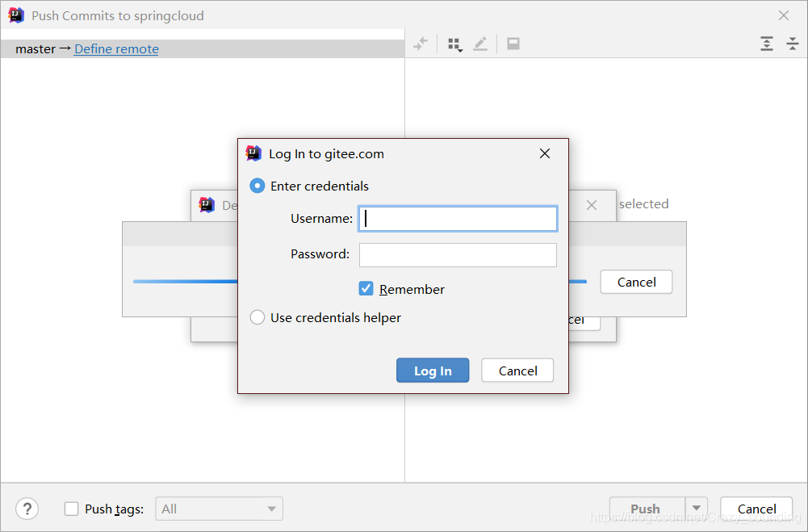Screen dimensions: 808x532
Task: Open the Push tags All dropdown
Action: pyautogui.click(x=219, y=509)
